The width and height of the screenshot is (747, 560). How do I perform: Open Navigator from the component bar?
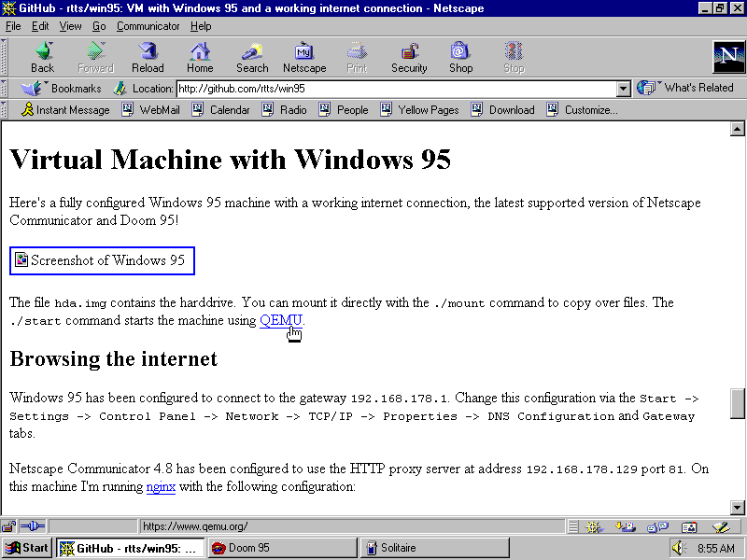click(594, 526)
